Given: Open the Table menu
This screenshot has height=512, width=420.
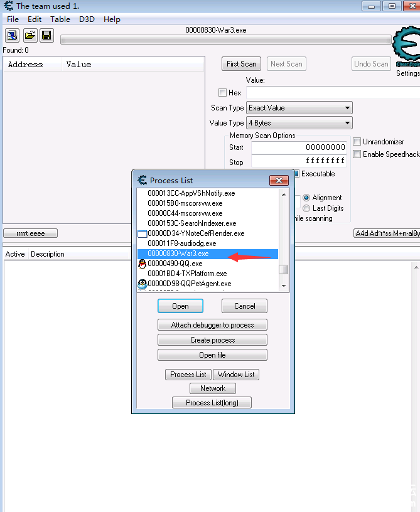Looking at the screenshot, I should tap(60, 19).
